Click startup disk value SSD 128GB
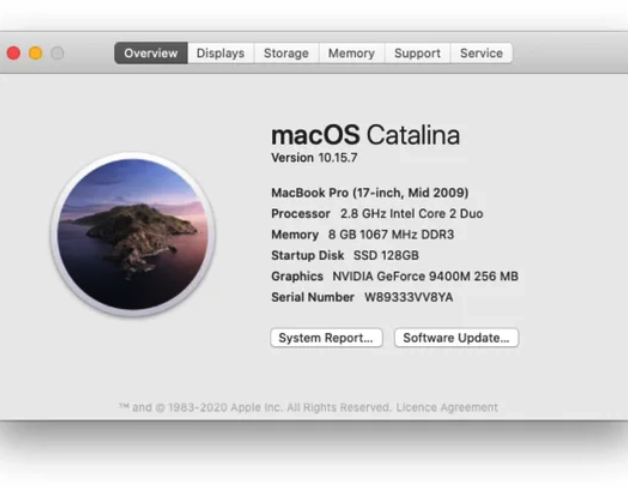This screenshot has width=628, height=497. click(x=386, y=255)
